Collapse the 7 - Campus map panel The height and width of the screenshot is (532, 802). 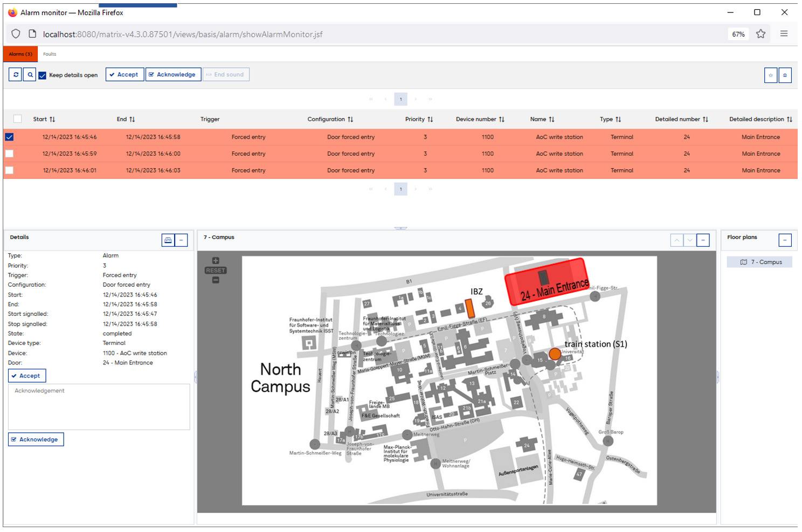pos(703,240)
